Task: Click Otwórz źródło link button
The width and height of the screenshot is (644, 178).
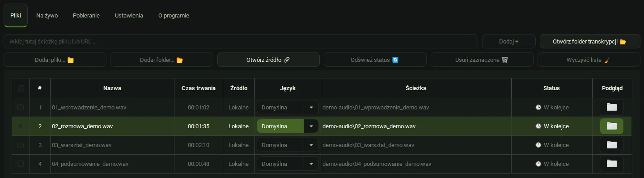Action: click(268, 60)
